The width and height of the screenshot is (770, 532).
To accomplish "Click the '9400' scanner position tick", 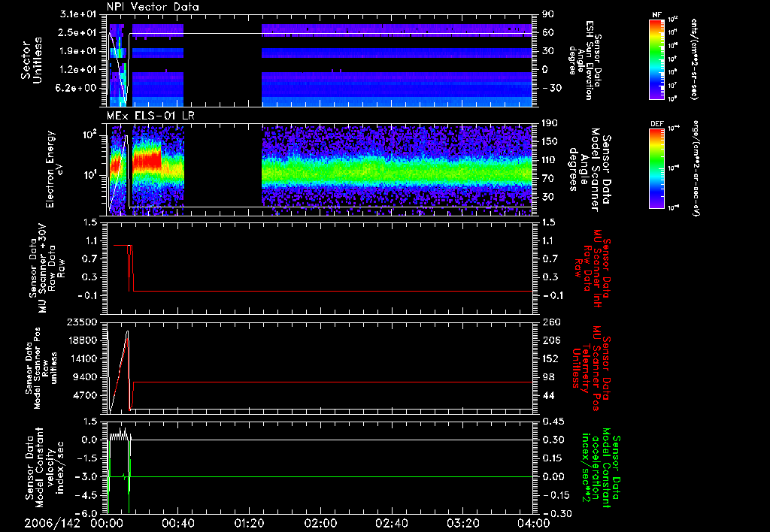I will 85,377.
